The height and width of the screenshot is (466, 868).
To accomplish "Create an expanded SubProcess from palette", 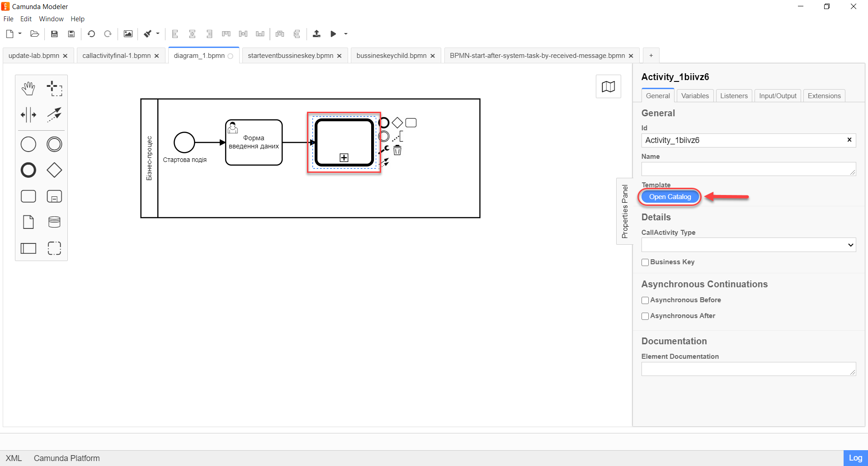I will (54, 196).
